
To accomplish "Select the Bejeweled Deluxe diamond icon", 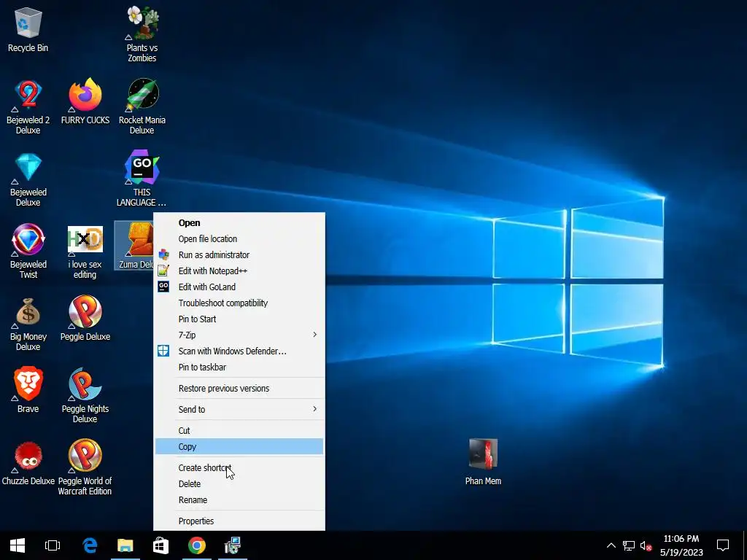I will click(x=28, y=179).
